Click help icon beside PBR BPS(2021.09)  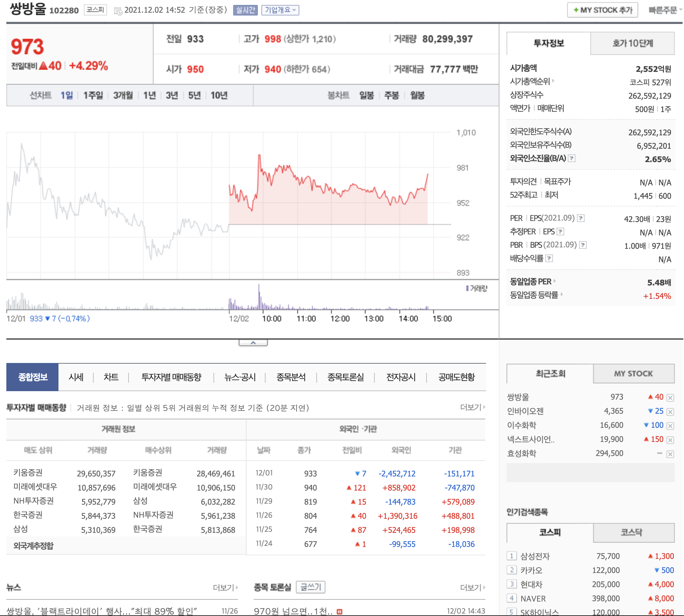pyautogui.click(x=583, y=245)
